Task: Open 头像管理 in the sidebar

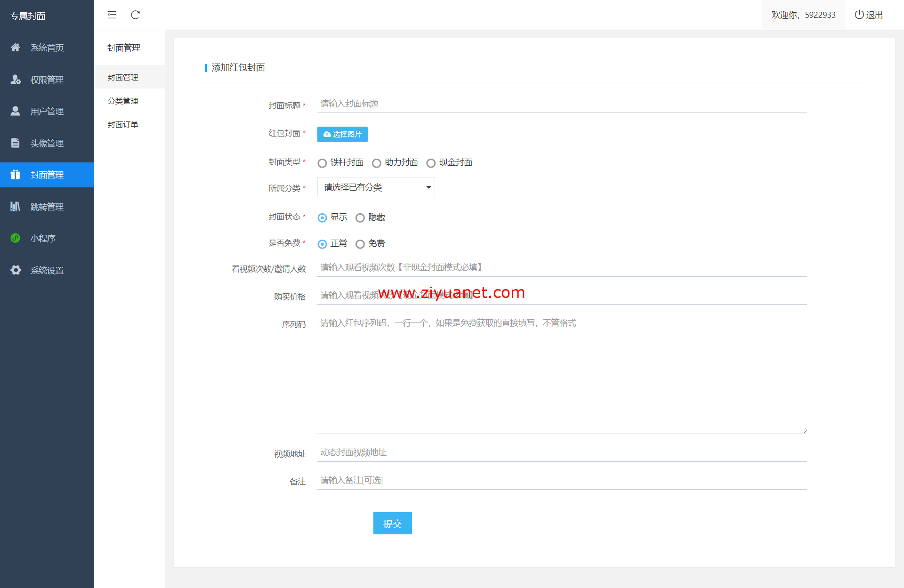Action: [47, 143]
